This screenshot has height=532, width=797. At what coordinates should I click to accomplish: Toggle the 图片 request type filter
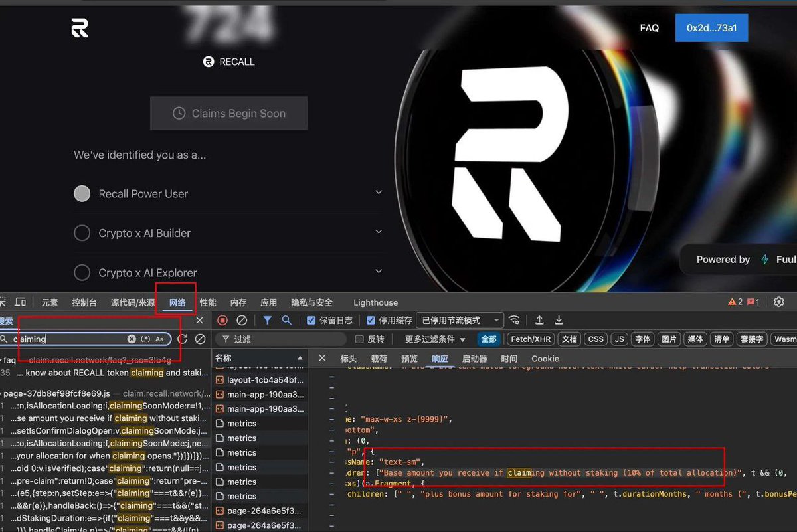click(x=669, y=339)
